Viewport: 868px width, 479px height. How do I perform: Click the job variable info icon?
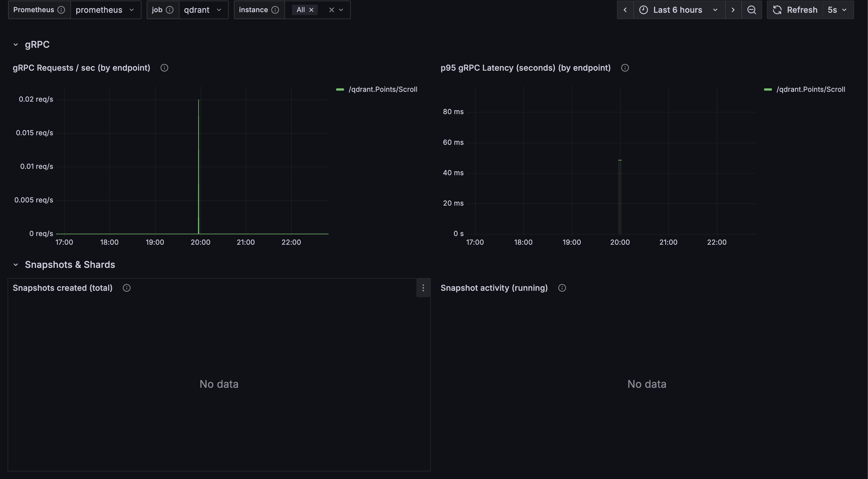pyautogui.click(x=170, y=10)
